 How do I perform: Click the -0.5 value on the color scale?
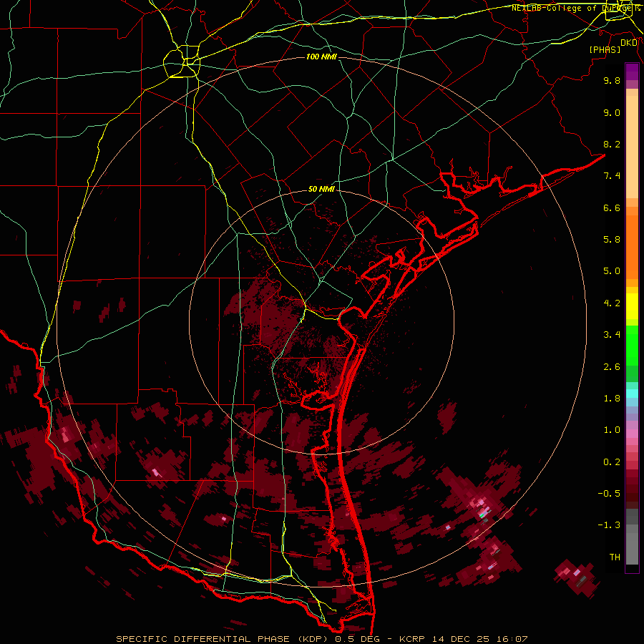click(x=609, y=494)
